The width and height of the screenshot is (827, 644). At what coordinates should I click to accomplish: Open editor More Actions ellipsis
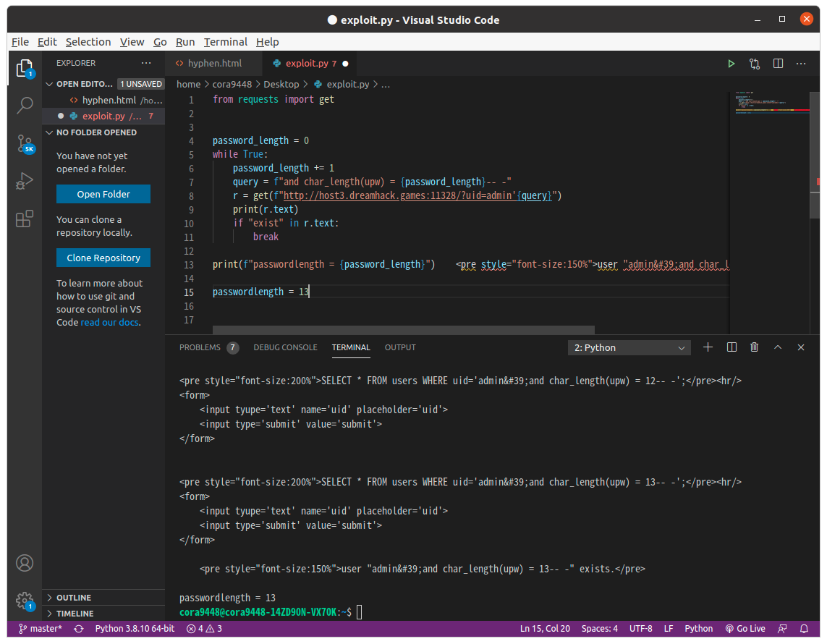click(x=801, y=64)
